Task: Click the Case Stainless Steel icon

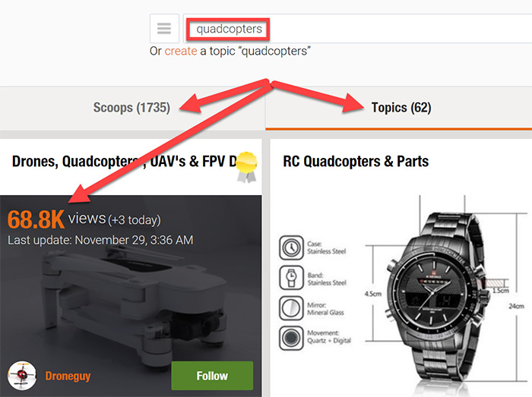Action: click(x=290, y=247)
